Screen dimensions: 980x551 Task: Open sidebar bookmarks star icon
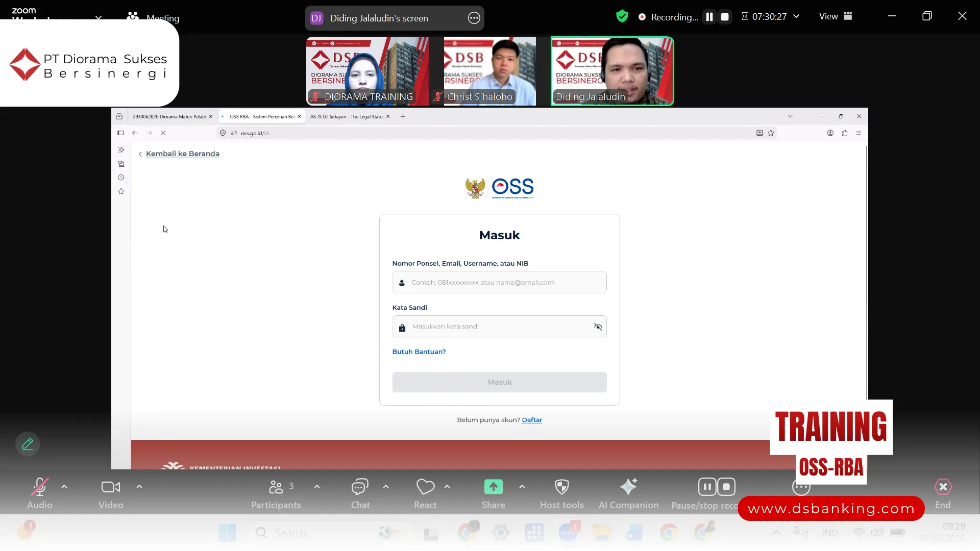[121, 191]
